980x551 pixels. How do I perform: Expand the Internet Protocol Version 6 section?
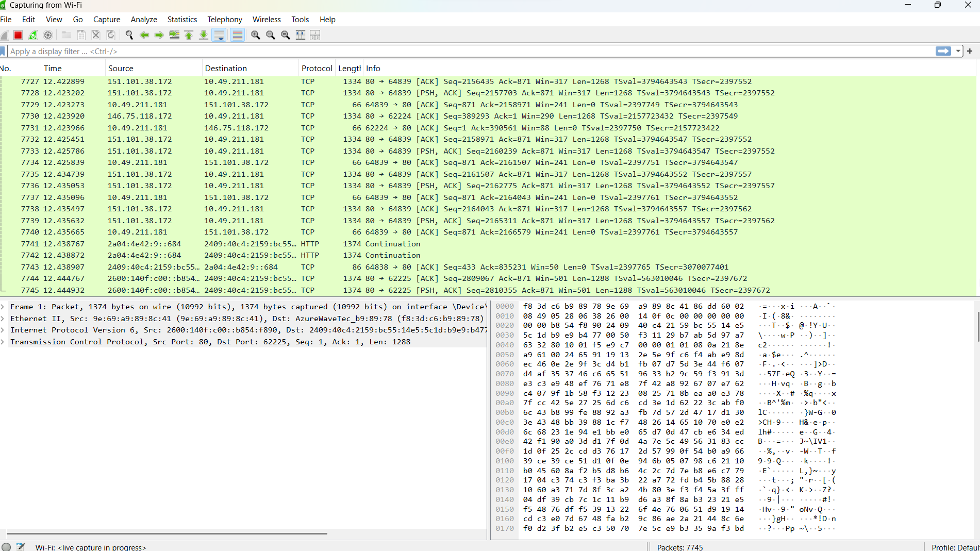[4, 330]
